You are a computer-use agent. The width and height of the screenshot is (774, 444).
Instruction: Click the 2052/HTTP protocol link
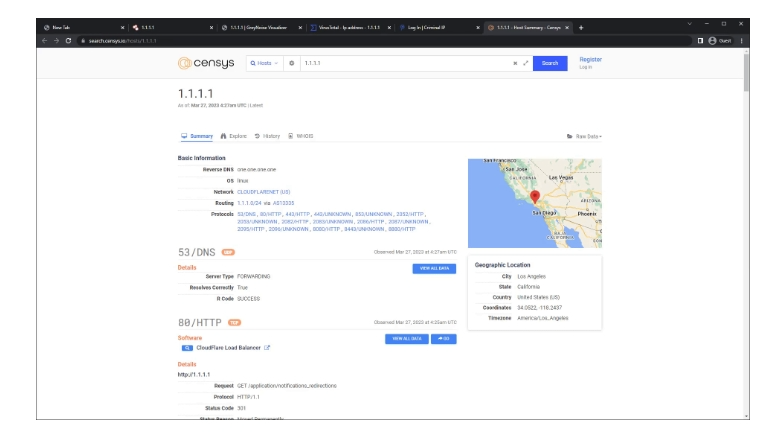tap(410, 214)
